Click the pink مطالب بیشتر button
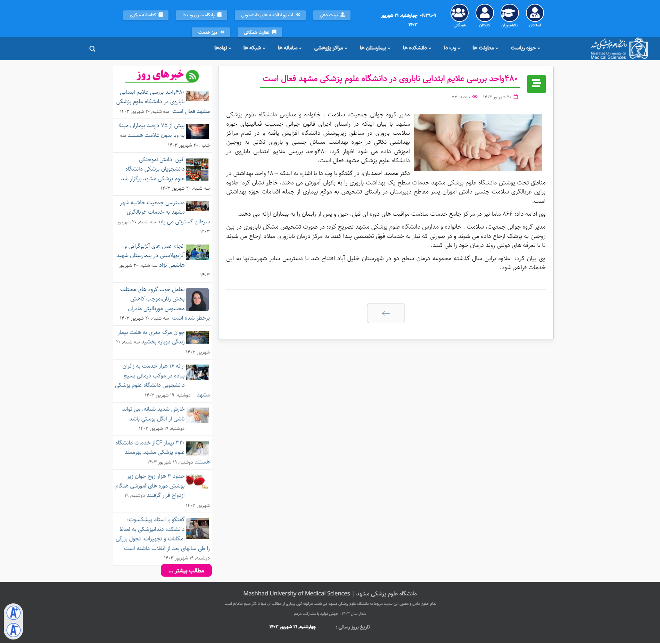 pyautogui.click(x=186, y=571)
